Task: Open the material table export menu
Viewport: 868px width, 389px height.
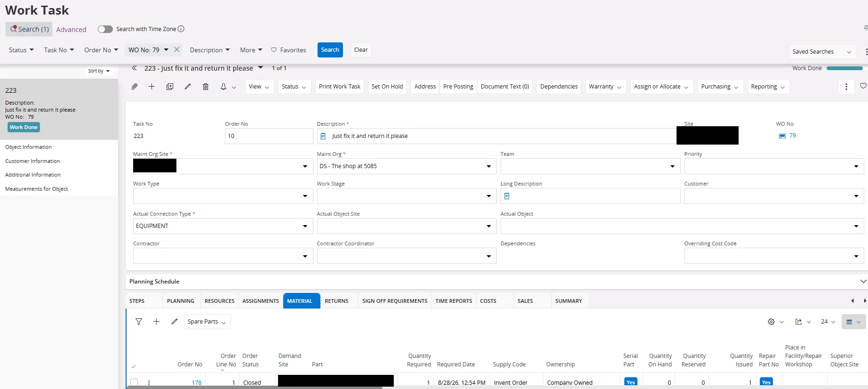Action: tap(803, 322)
